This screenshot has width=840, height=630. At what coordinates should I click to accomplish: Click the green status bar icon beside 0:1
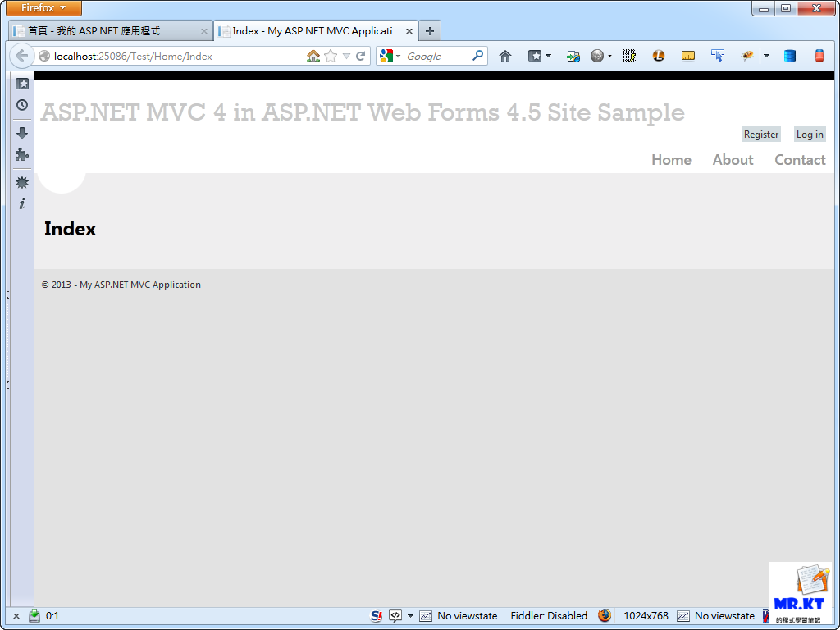tap(34, 616)
